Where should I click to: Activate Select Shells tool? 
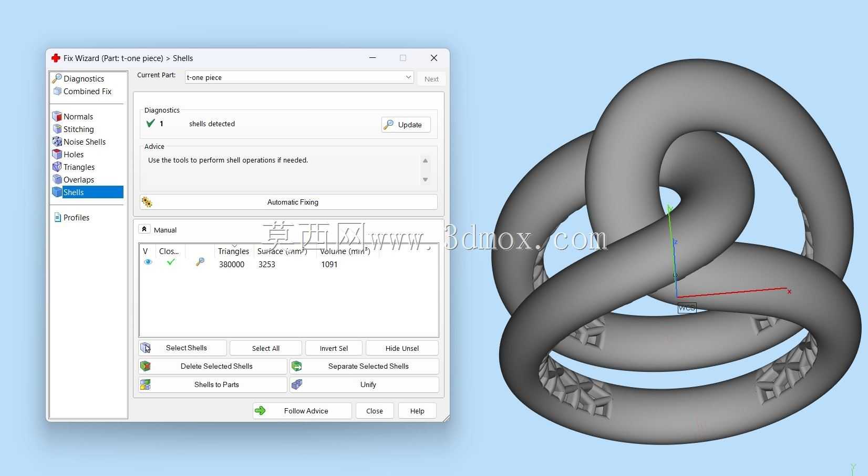click(183, 348)
